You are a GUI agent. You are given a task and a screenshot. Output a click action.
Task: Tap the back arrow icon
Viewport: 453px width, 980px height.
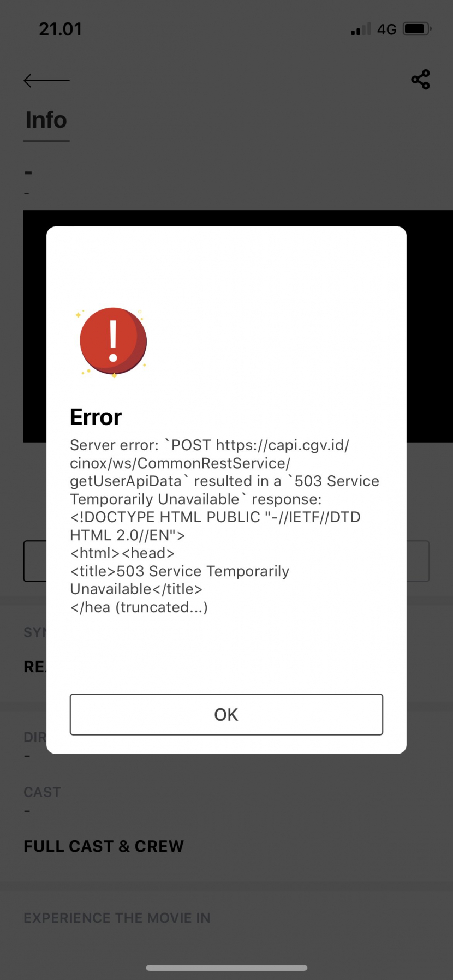(x=46, y=81)
